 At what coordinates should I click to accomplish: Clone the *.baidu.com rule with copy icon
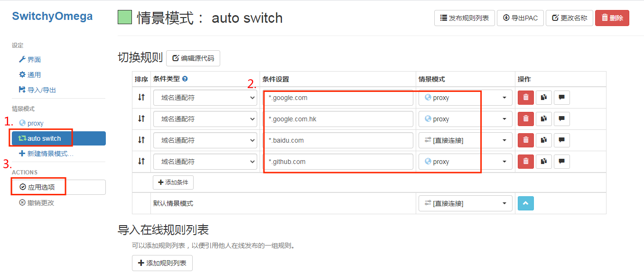544,140
